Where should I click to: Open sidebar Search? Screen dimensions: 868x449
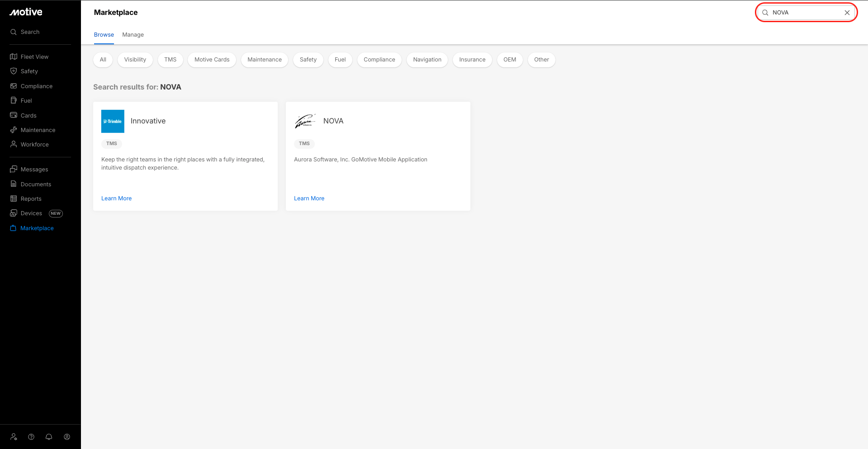(x=30, y=32)
